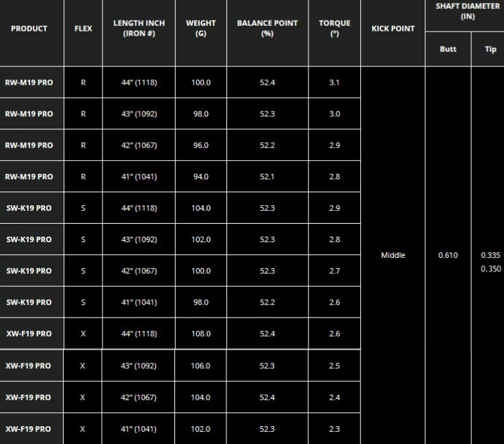Click torque 2.9 in RW-M19 PRO 42" row

coord(334,145)
